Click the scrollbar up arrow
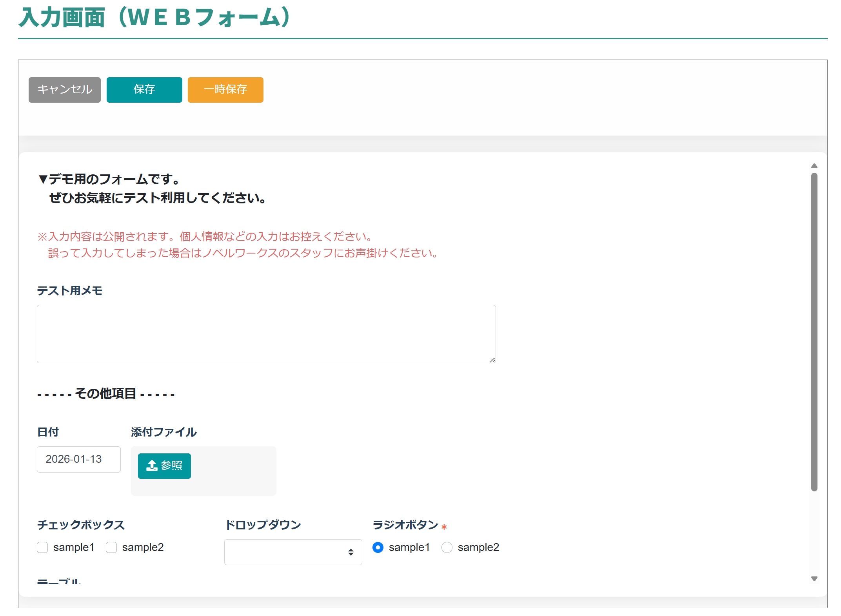 814,165
